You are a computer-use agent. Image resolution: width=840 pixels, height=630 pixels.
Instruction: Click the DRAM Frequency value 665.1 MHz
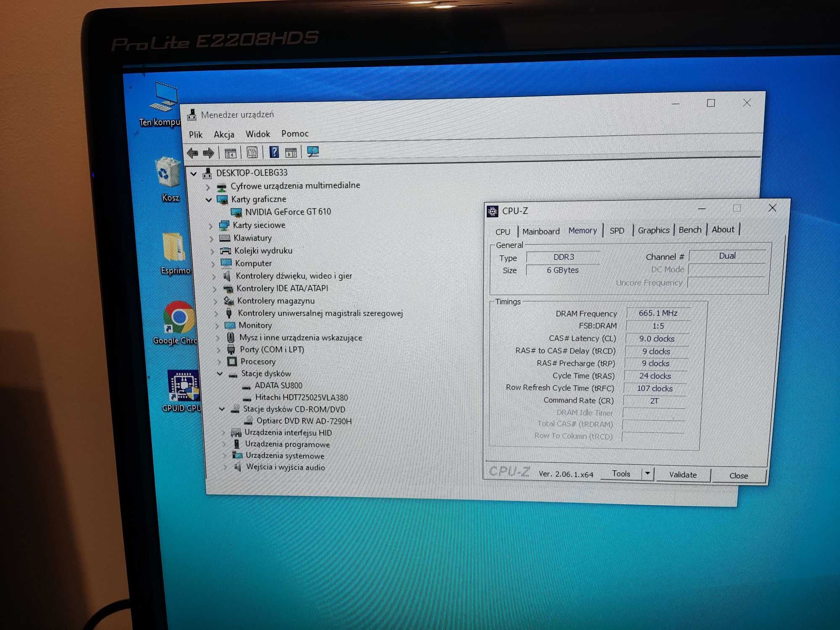coord(658,313)
